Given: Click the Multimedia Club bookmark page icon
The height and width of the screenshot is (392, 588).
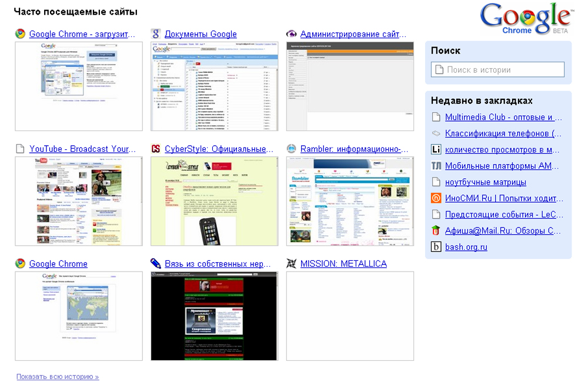Looking at the screenshot, I should coord(436,117).
